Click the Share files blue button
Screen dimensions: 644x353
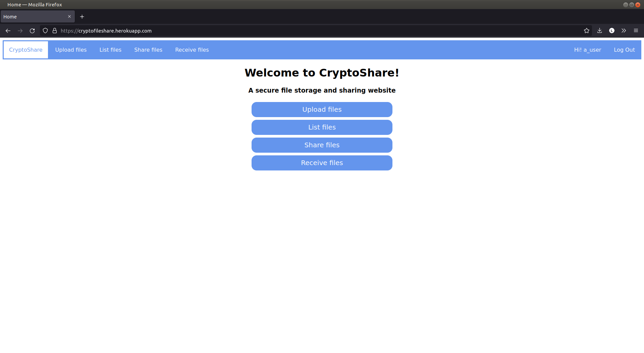coord(322,145)
